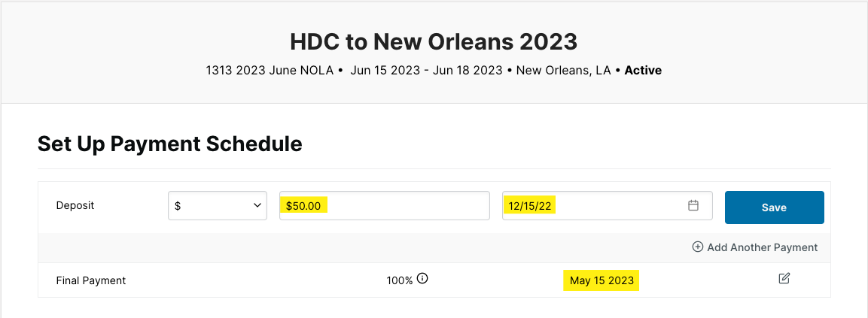Click the Save button
Screen dimensions: 868x318
click(775, 207)
